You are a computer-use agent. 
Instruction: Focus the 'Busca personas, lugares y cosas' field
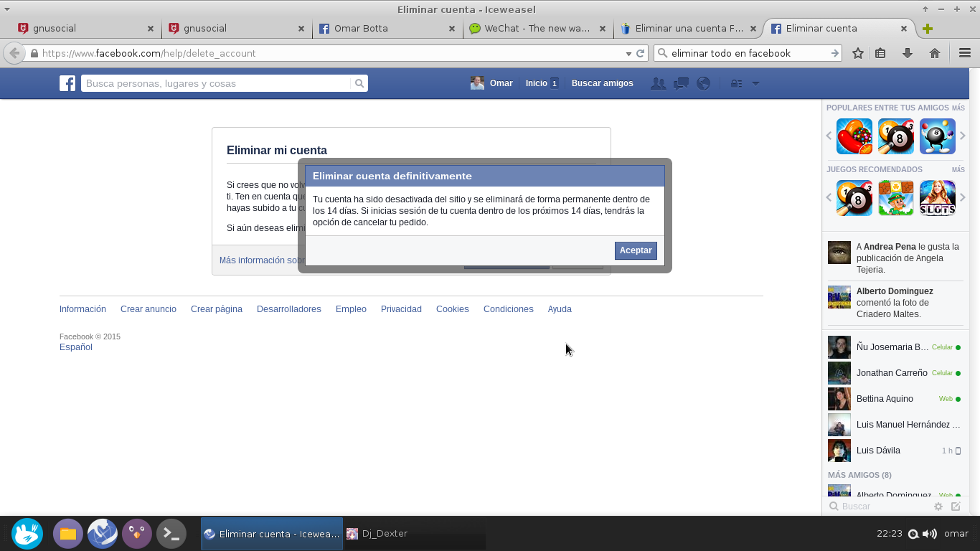(217, 83)
